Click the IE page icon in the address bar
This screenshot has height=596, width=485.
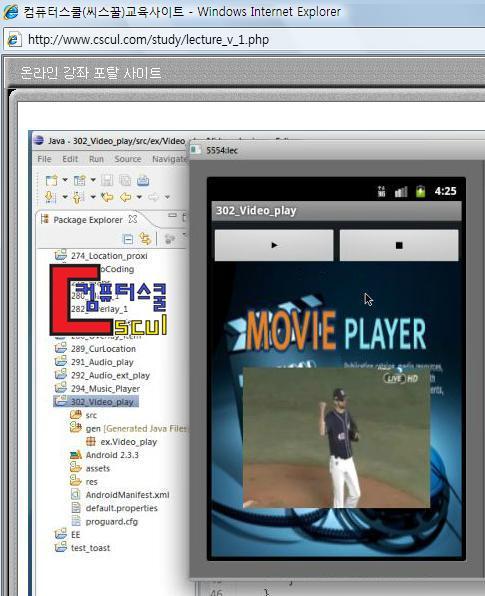tap(14, 40)
